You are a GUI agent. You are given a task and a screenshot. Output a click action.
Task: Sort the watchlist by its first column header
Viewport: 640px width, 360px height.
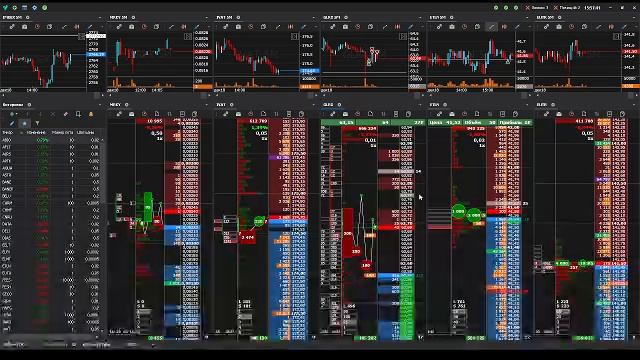click(8, 133)
